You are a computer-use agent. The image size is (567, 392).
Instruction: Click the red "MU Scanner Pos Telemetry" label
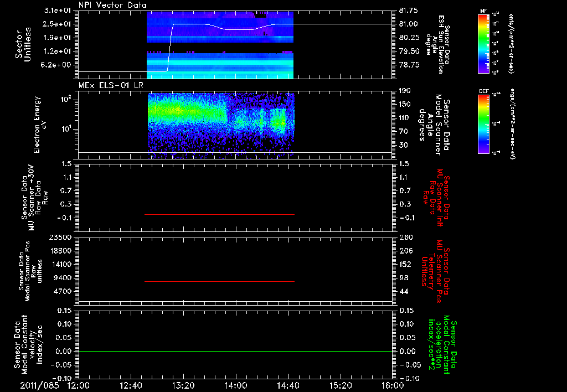(x=436, y=271)
